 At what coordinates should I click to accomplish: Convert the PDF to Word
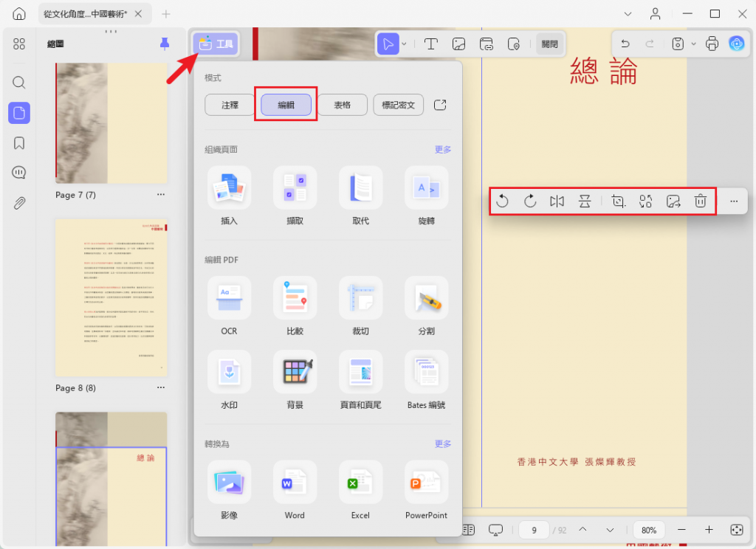point(295,482)
